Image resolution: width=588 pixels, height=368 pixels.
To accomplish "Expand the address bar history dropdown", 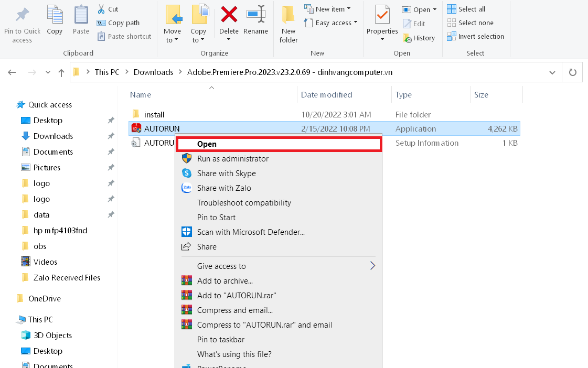I will (552, 72).
